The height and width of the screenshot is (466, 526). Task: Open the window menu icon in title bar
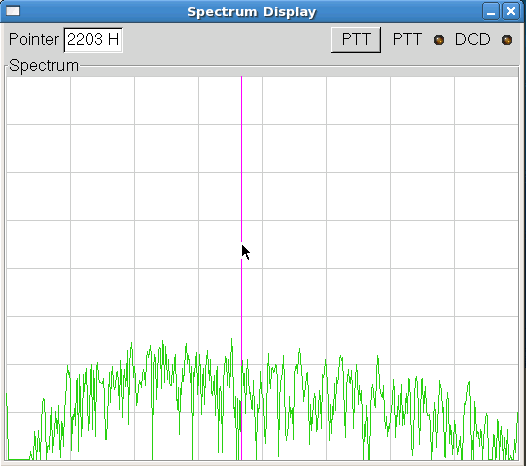[x=13, y=11]
